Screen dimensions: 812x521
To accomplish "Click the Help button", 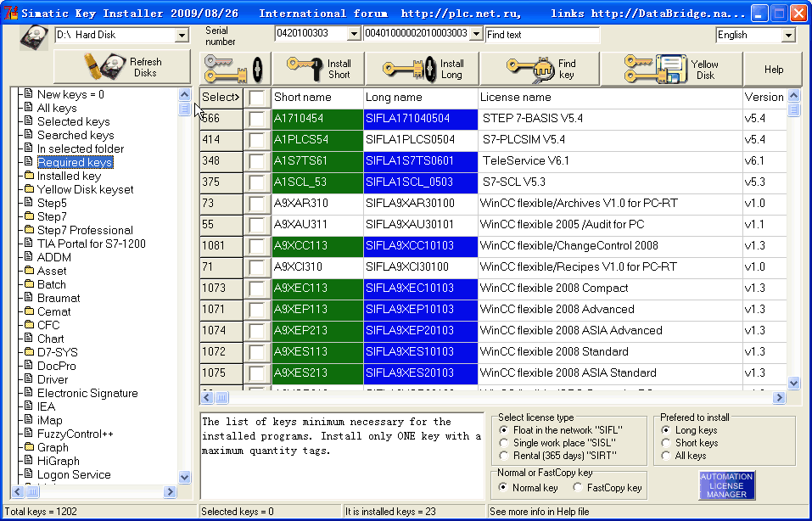I will pyautogui.click(x=773, y=69).
